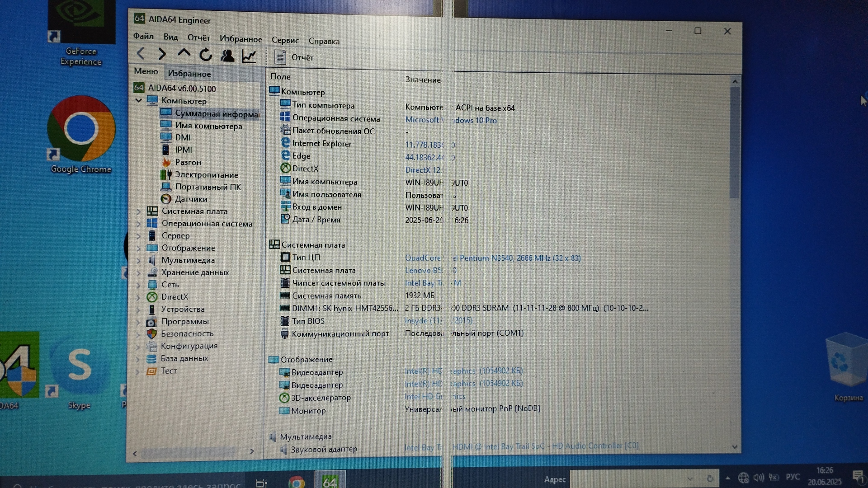Click the graph chart toolbar icon
The width and height of the screenshot is (868, 488).
[249, 56]
